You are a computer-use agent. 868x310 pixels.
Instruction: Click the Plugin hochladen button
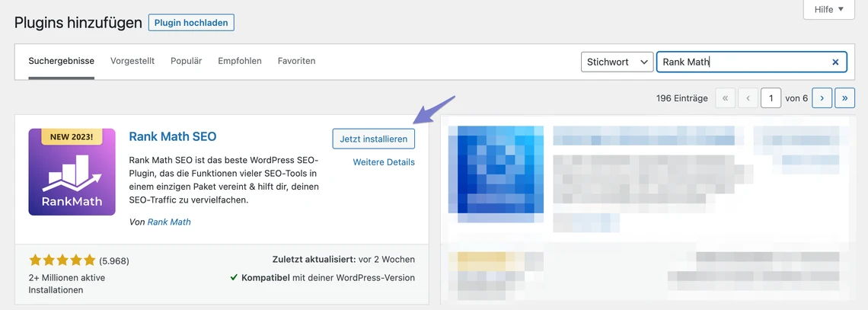(191, 23)
